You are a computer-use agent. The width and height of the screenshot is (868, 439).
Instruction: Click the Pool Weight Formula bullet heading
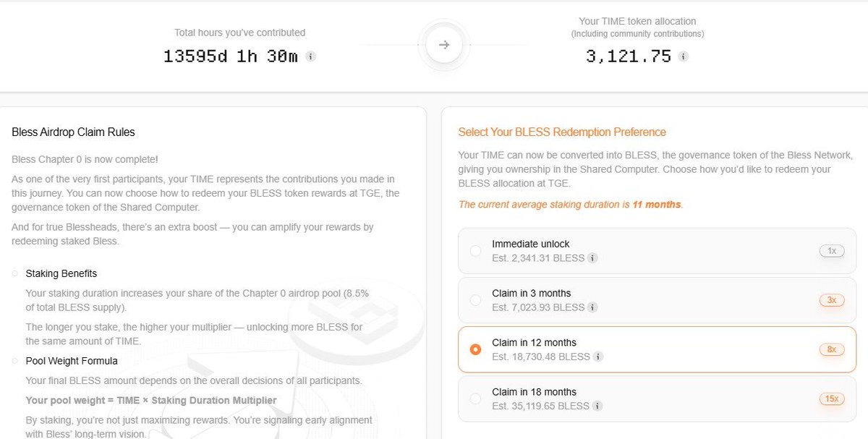click(x=72, y=361)
